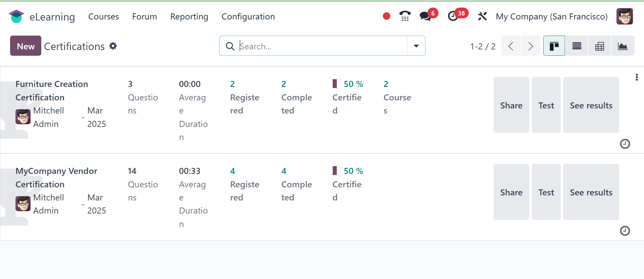644x279 pixels.
Task: Open the Mitchell Admin user avatar menu
Action: click(625, 16)
